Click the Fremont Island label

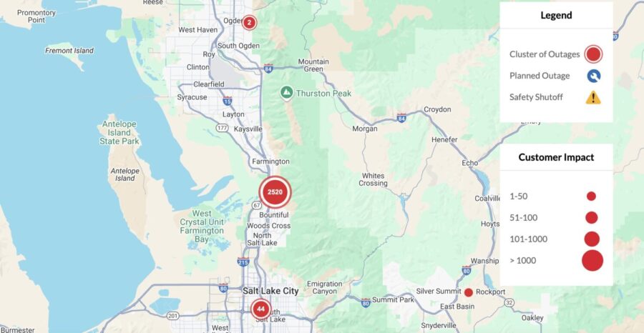click(69, 51)
